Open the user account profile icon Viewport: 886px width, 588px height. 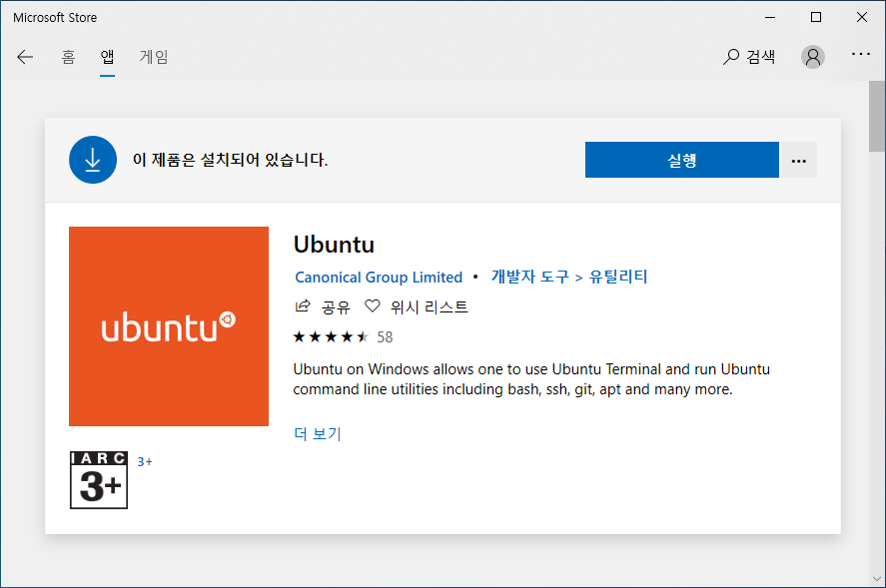click(x=812, y=57)
